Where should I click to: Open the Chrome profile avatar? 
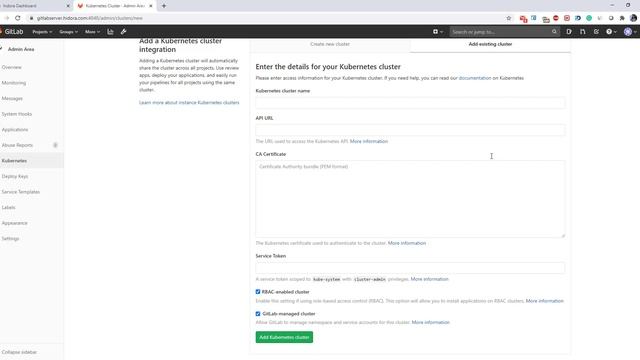[633, 18]
